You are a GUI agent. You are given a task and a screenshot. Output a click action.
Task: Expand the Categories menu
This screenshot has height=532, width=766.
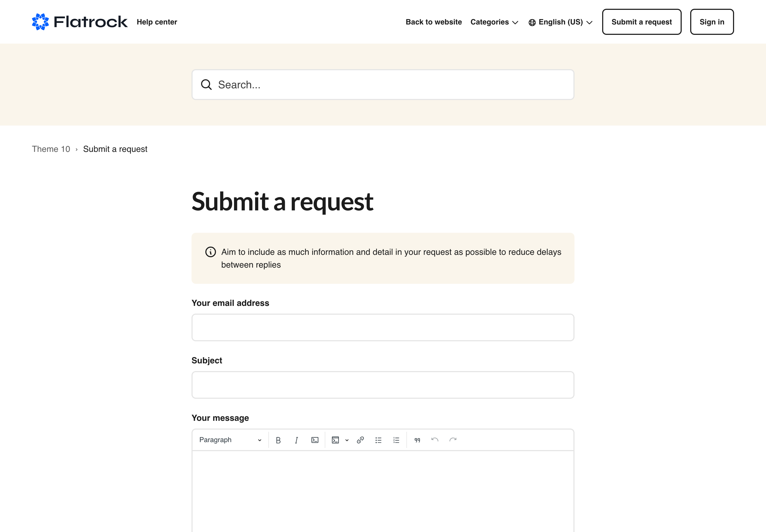494,22
